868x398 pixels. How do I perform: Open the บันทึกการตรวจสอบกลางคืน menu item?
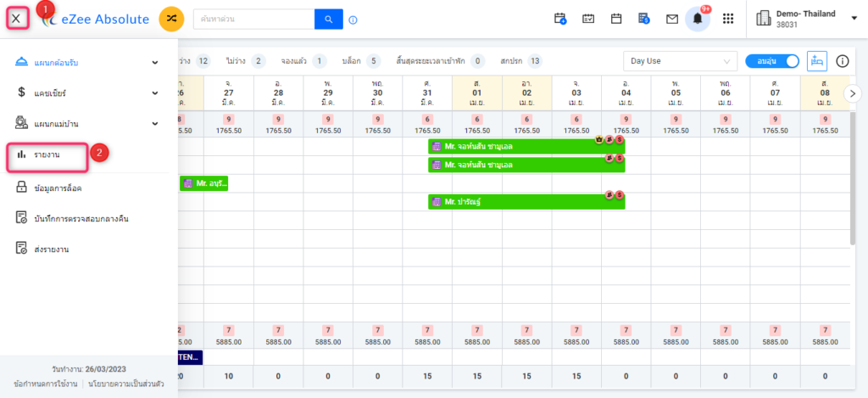point(81,218)
